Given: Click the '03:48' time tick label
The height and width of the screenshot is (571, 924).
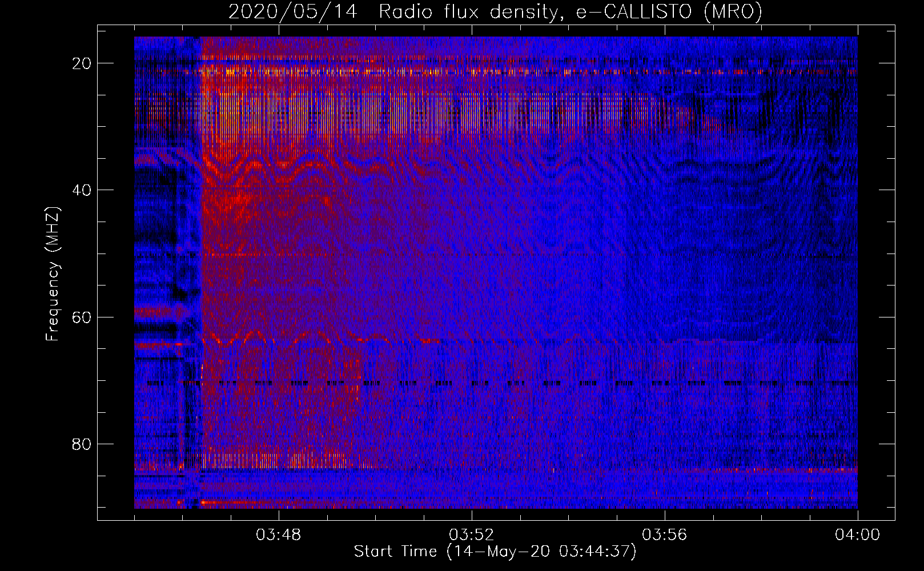Looking at the screenshot, I should tap(279, 535).
